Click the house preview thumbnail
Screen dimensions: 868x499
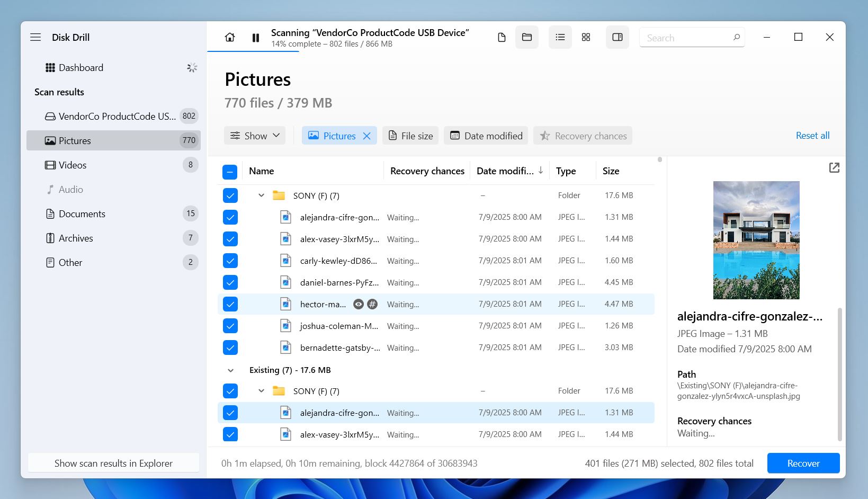[756, 240]
